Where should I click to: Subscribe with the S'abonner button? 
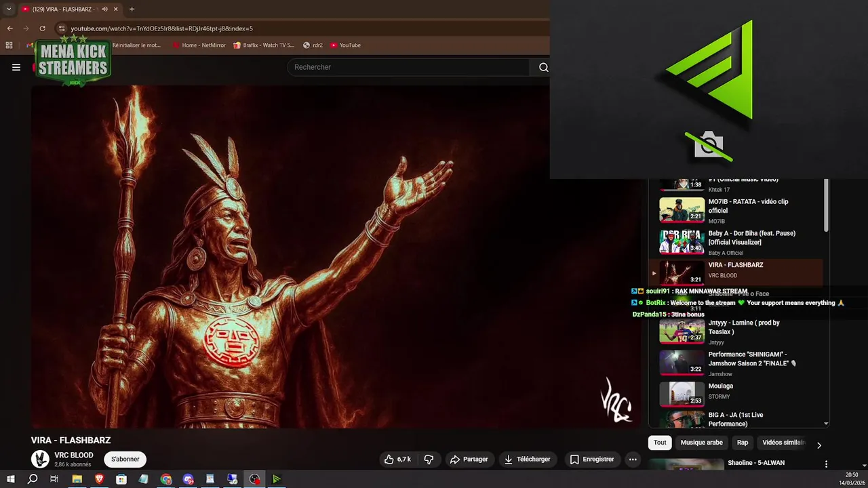125,460
